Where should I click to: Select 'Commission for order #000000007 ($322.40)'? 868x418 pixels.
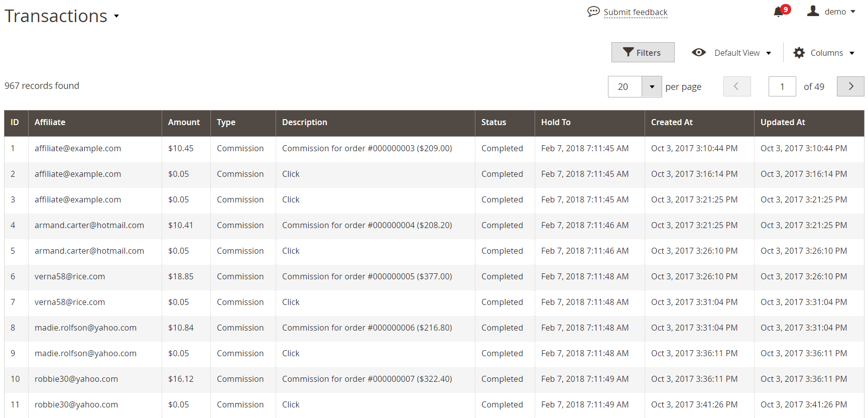point(367,379)
